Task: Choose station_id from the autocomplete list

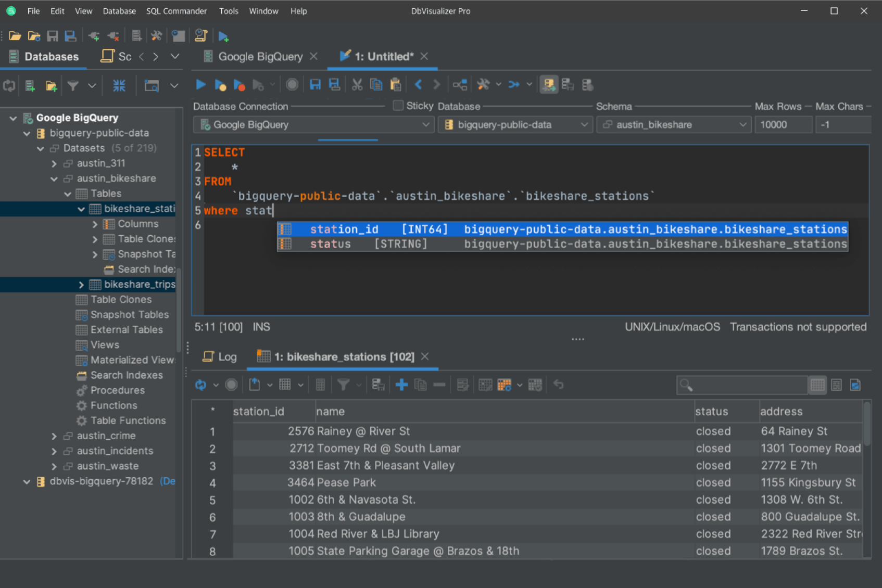Action: (x=562, y=229)
